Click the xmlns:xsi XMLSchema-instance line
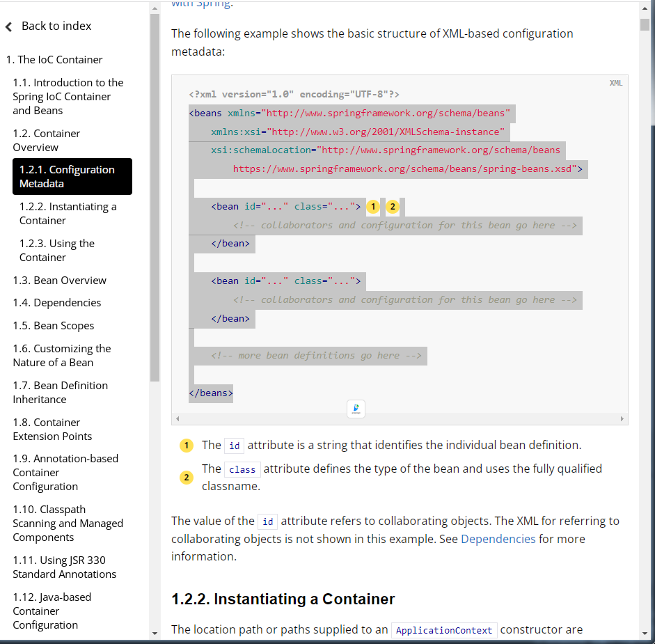This screenshot has height=644, width=655. click(358, 132)
